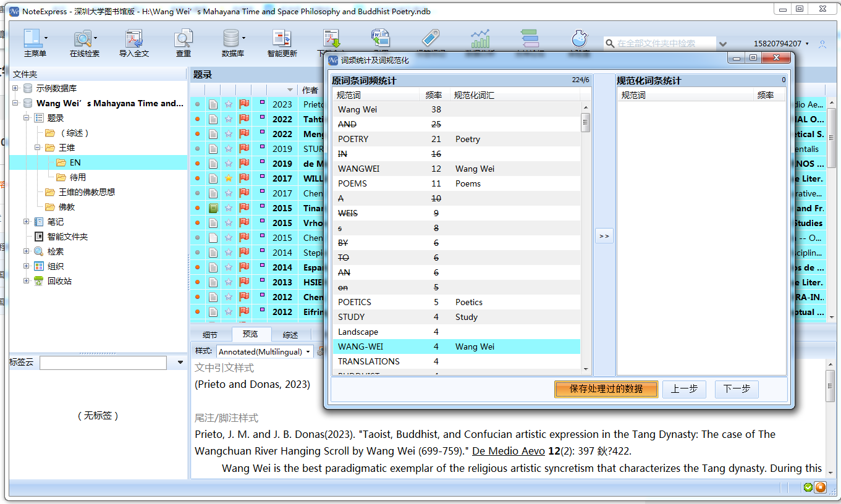Toggle read status dot on 2022 Tahti row

(198, 119)
